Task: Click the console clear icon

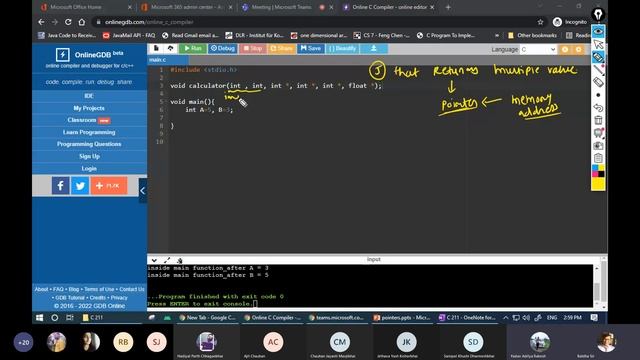Action: tap(180, 260)
